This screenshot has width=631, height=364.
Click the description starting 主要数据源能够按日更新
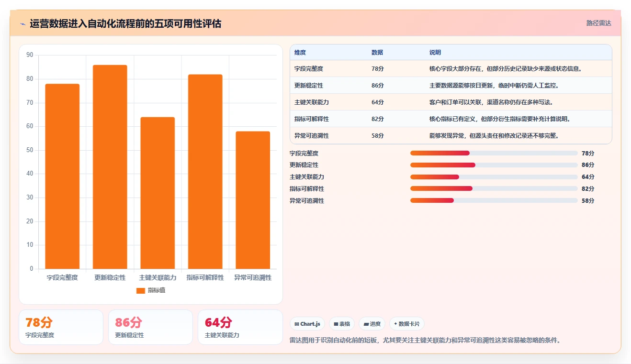point(495,86)
